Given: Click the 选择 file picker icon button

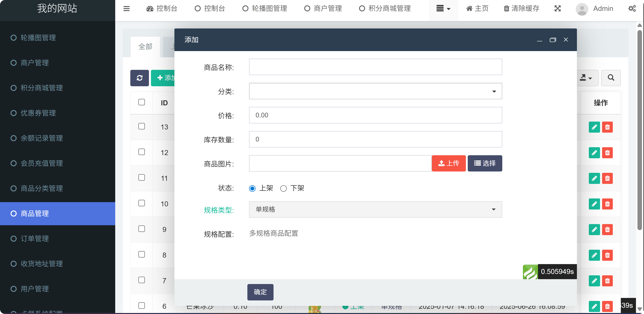Looking at the screenshot, I should tap(485, 163).
